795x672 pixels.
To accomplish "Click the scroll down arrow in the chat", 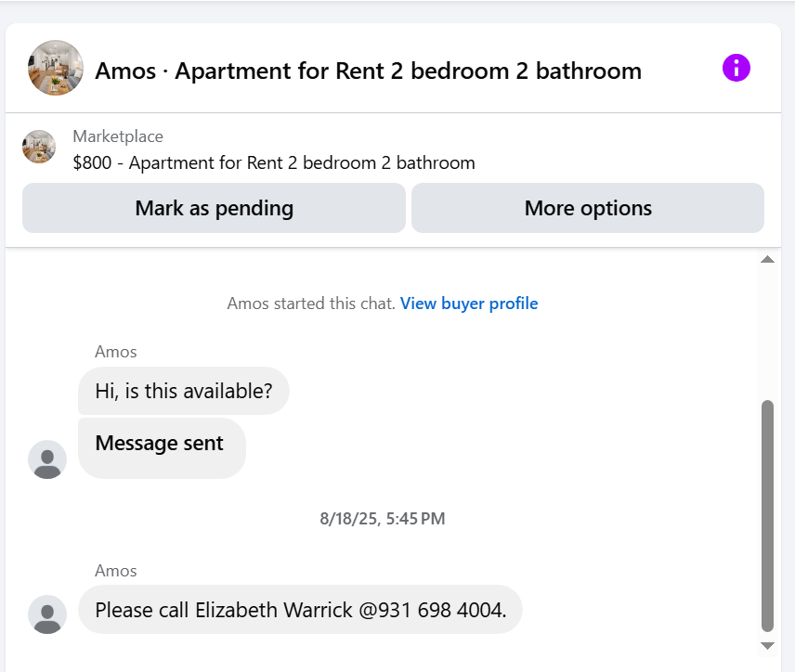I will [767, 646].
